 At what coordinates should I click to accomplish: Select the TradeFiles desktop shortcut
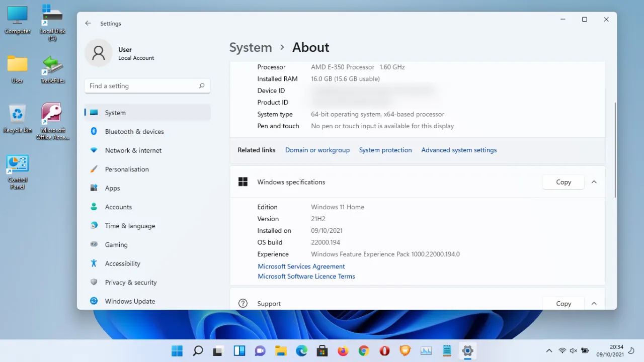coord(52,69)
